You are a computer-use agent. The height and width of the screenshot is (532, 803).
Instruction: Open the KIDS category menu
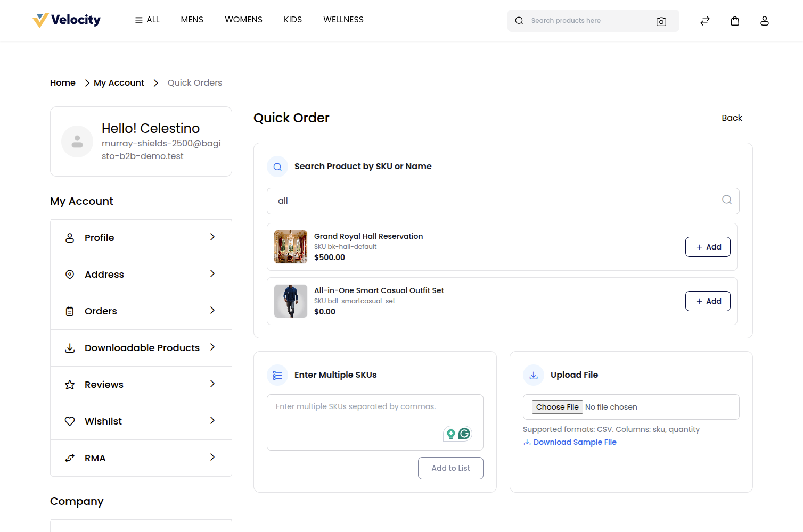(293, 20)
